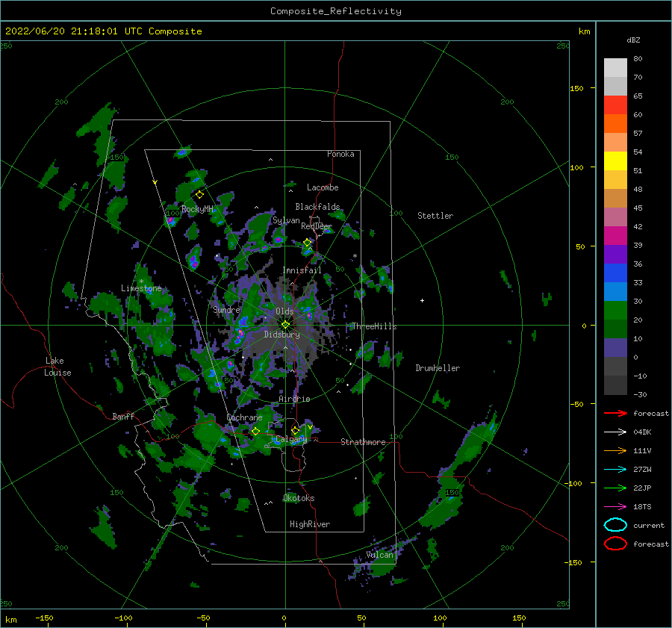
Task: Click the orange 111V arrow legend icon
Action: 615,450
